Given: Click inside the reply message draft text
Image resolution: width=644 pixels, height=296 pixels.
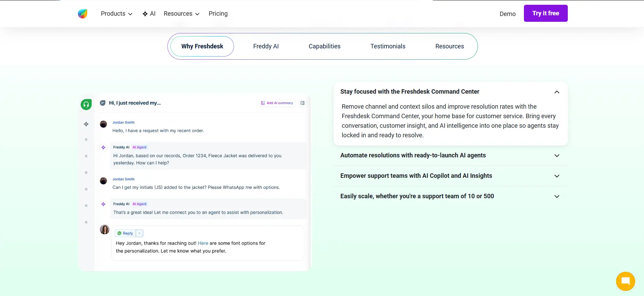Looking at the screenshot, I should [x=191, y=247].
